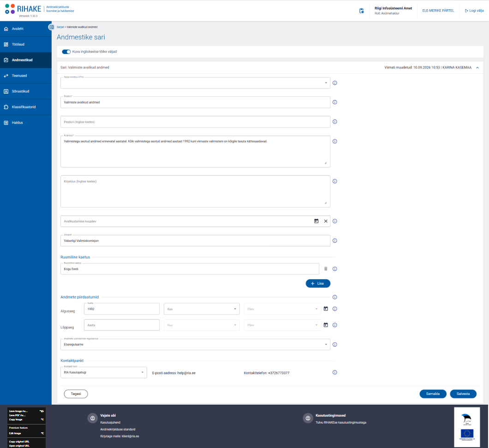Show info for Pealkiri (Inglise keeles) field
This screenshot has width=489, height=448.
[x=335, y=122]
